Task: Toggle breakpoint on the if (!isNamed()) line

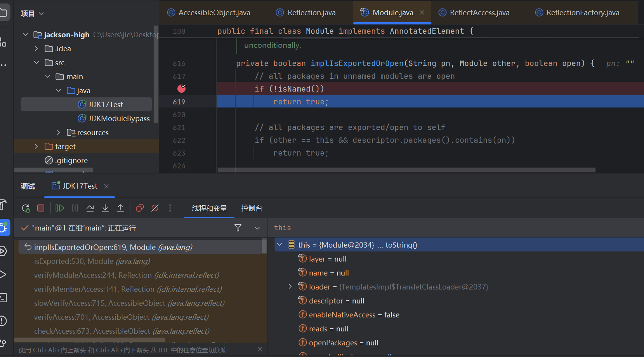Action: click(181, 89)
